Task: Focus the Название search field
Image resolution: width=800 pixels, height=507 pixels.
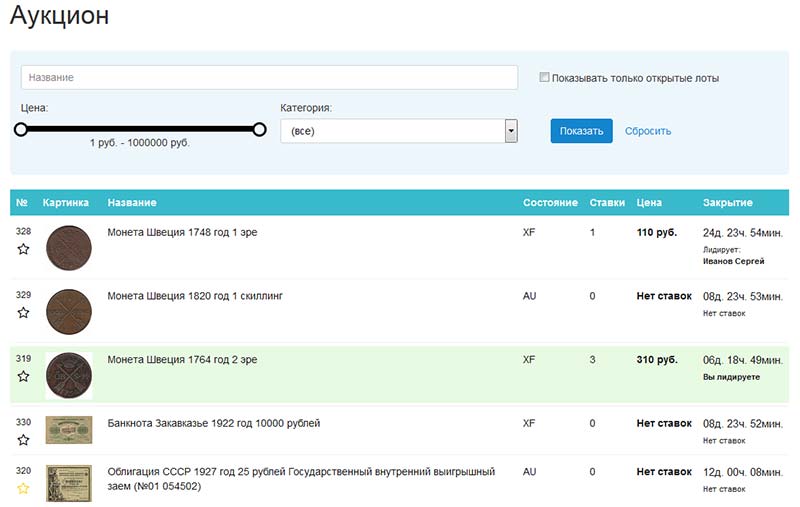Action: coord(269,77)
